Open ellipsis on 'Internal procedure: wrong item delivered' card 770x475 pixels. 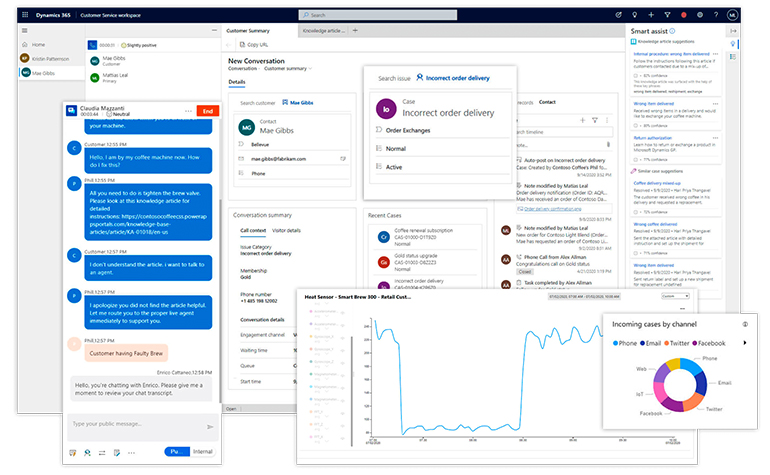coord(715,54)
